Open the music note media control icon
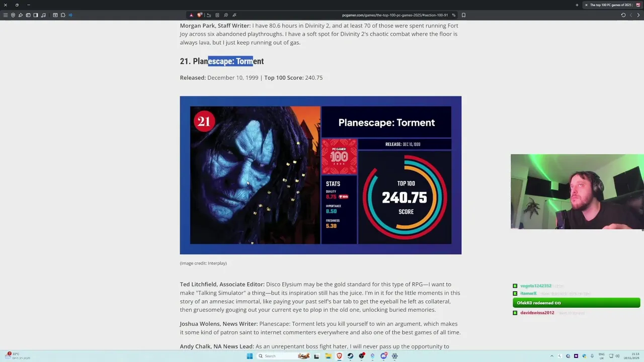 tap(43, 15)
